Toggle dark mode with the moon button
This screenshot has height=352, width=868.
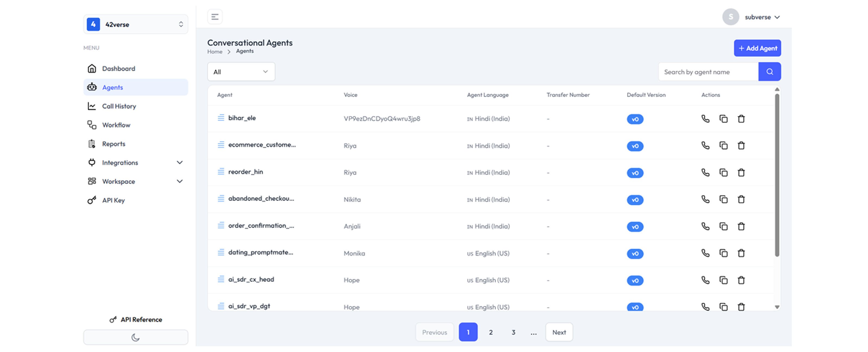(135, 337)
